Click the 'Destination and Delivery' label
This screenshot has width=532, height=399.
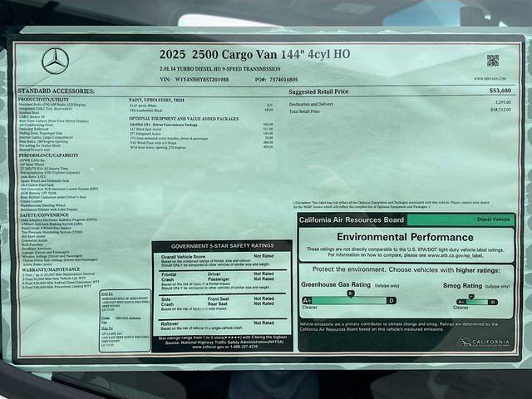click(311, 104)
